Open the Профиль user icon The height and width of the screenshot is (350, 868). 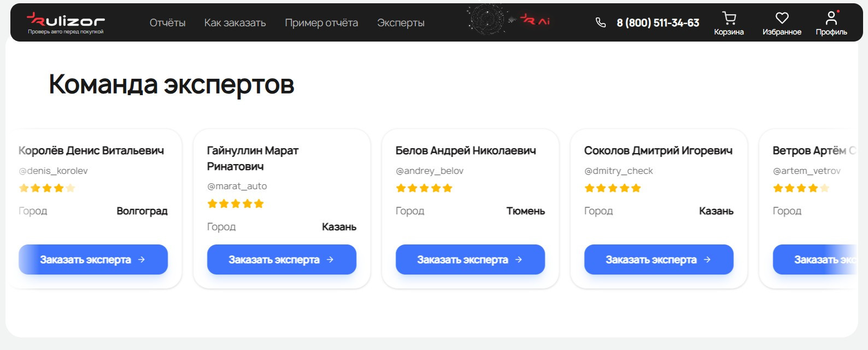pyautogui.click(x=831, y=24)
